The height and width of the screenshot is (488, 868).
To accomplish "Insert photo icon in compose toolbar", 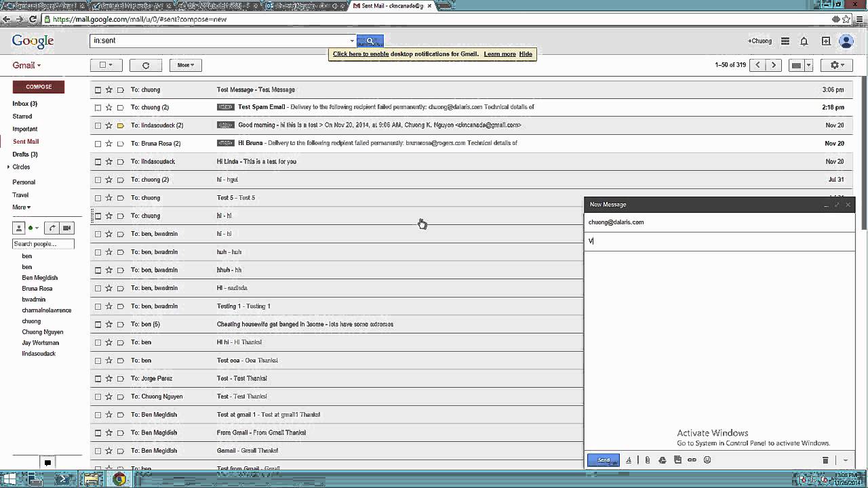I will [x=677, y=460].
